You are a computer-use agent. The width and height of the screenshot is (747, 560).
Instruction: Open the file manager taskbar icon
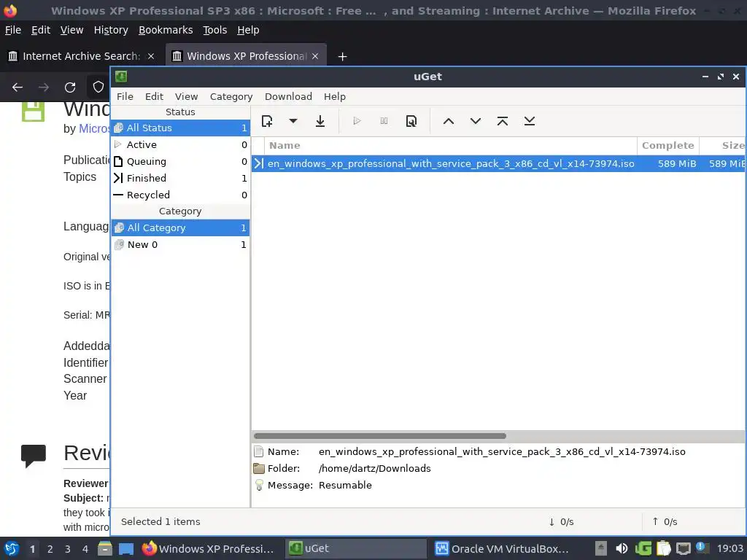[x=105, y=548]
